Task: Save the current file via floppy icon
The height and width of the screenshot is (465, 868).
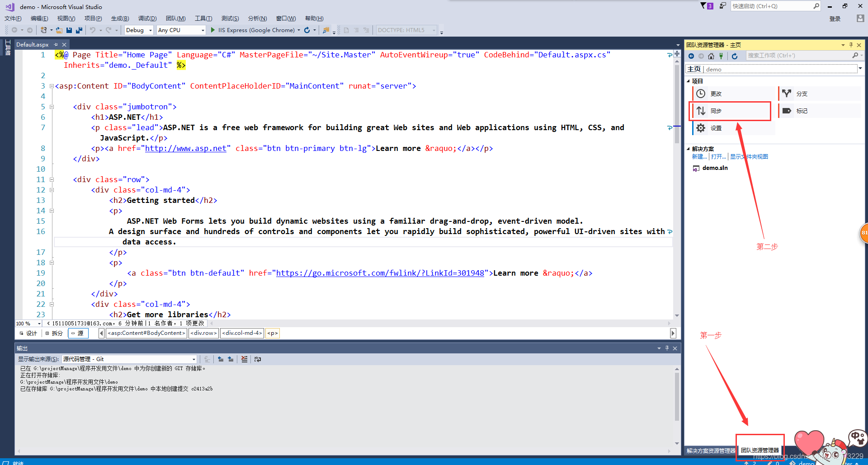Action: (x=69, y=30)
